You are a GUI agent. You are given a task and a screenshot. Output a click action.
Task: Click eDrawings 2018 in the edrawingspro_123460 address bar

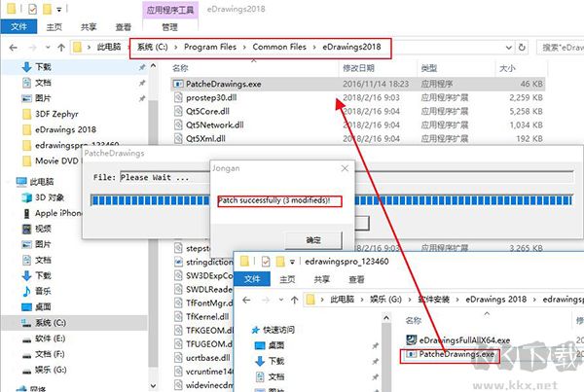[495, 300]
